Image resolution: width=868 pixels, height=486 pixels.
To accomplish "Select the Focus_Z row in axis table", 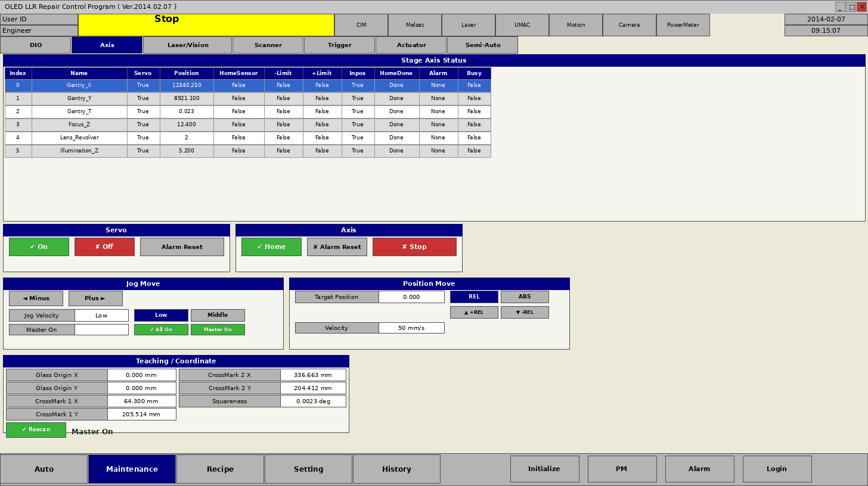I will (x=79, y=125).
